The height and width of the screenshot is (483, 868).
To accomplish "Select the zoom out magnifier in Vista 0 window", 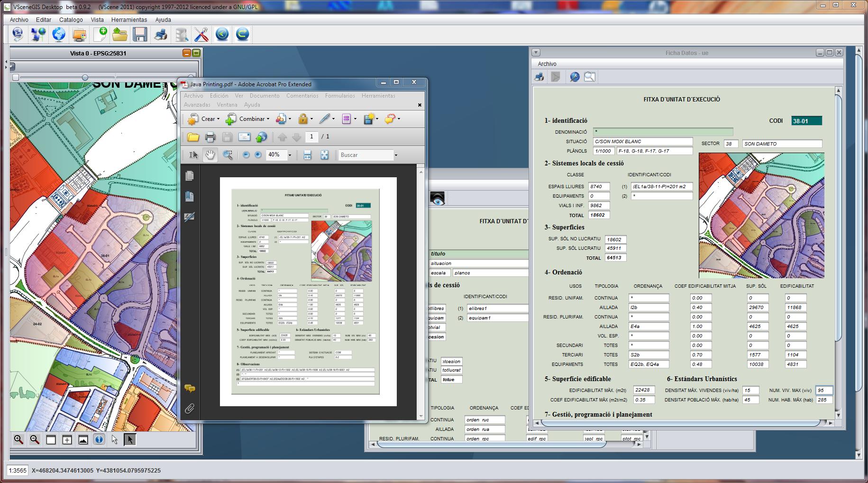I will click(x=35, y=439).
